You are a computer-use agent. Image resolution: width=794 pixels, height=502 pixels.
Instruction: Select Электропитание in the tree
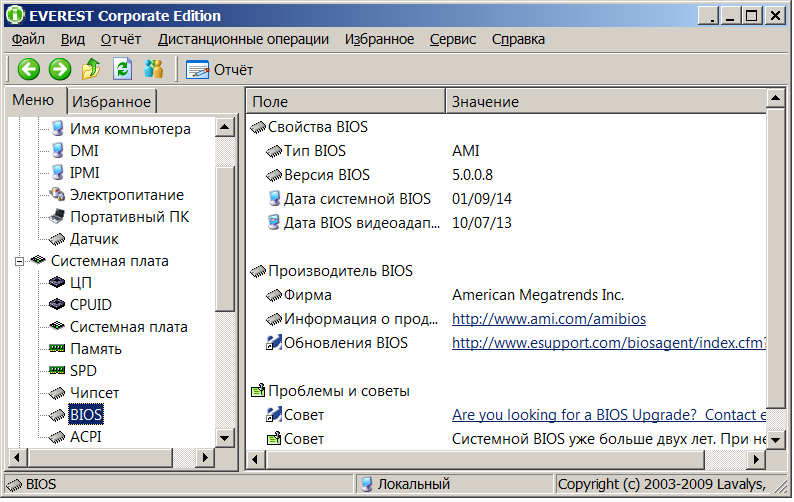point(127,195)
